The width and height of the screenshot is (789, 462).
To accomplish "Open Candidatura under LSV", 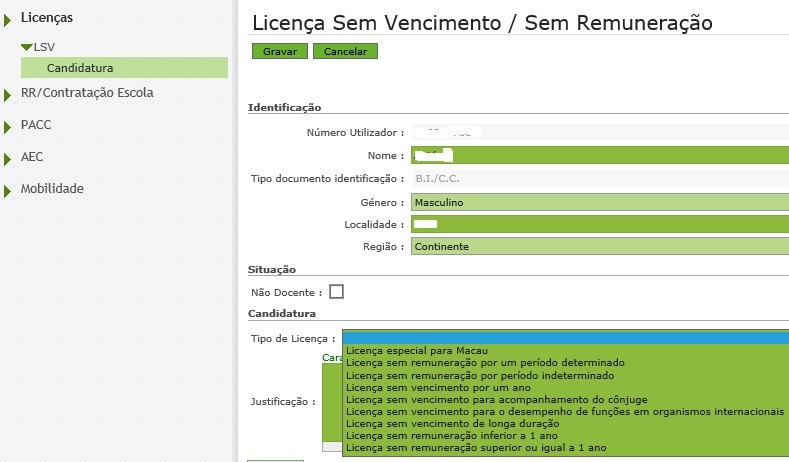I will pos(80,68).
